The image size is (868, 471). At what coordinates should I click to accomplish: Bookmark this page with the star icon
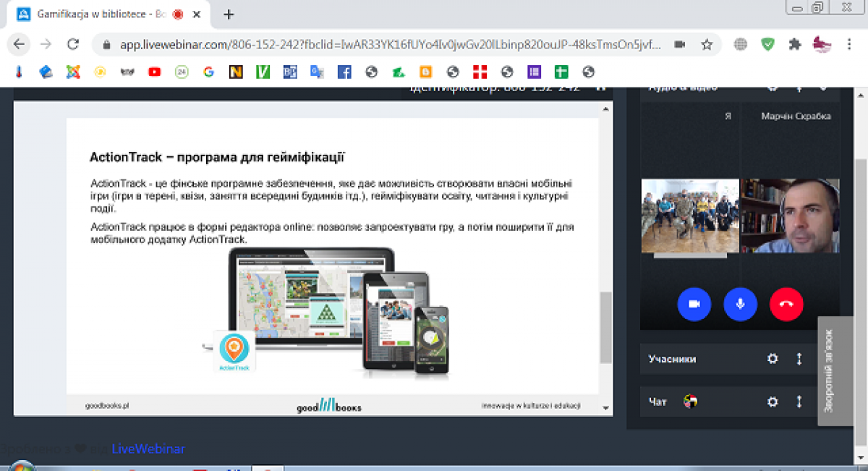click(x=707, y=44)
